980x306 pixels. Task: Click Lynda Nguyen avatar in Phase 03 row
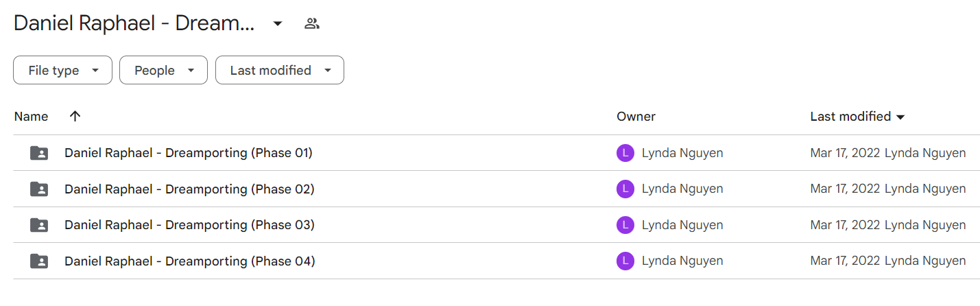(x=625, y=225)
